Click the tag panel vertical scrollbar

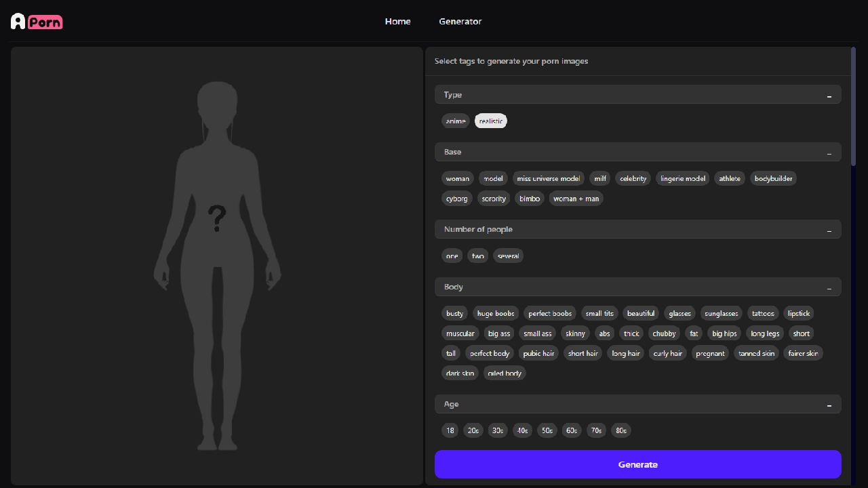tap(853, 106)
